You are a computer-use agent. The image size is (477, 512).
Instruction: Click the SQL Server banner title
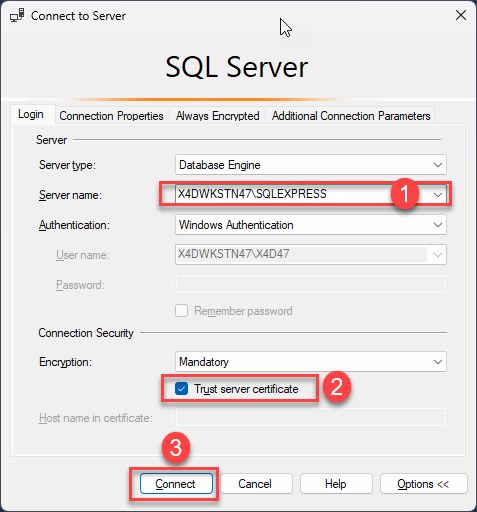[236, 67]
